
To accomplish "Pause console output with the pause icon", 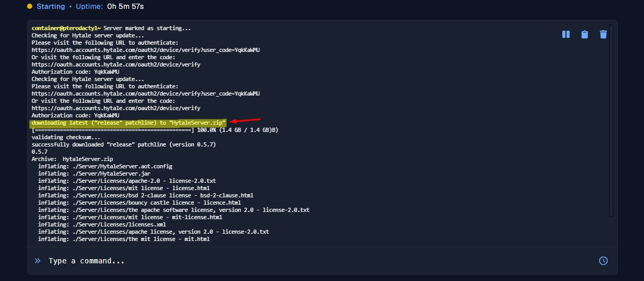I will click(566, 34).
